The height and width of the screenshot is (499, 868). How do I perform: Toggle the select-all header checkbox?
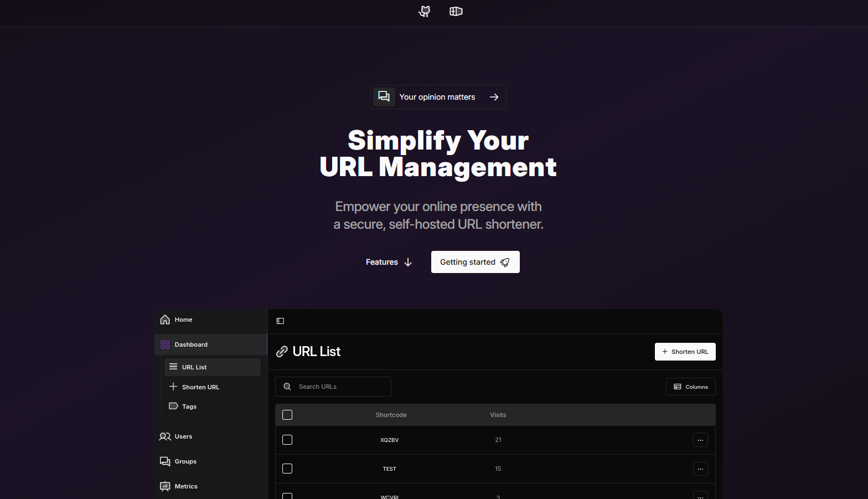287,415
